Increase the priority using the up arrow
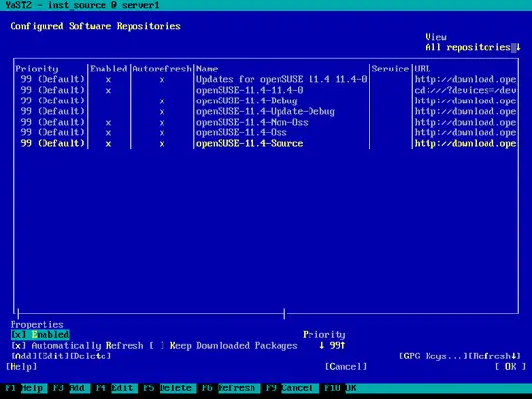Viewport: 532px width, 399px height. tap(343, 346)
